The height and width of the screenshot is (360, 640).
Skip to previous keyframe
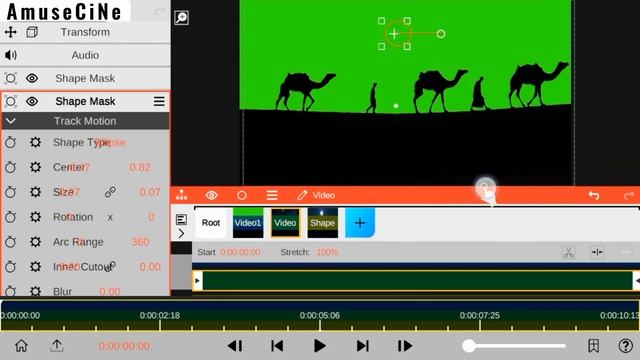point(277,346)
